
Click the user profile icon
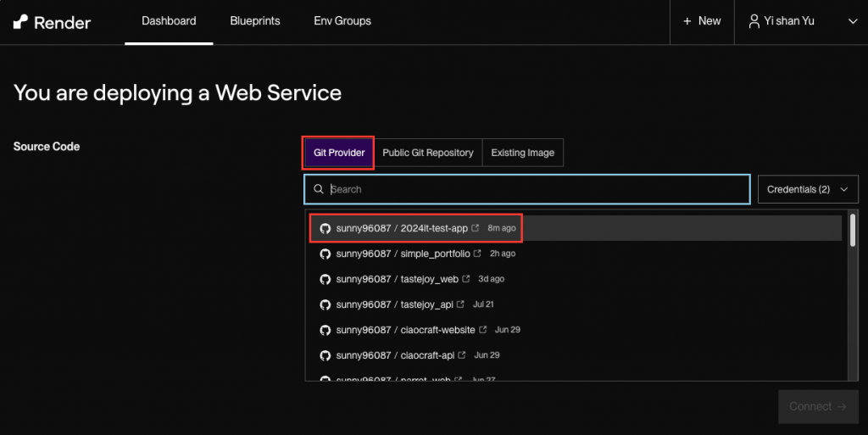click(x=754, y=21)
